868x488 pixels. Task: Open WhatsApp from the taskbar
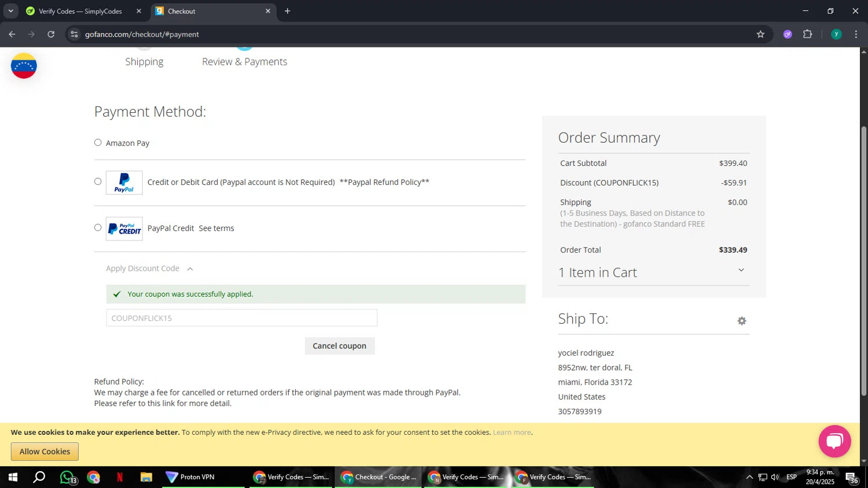[67, 477]
